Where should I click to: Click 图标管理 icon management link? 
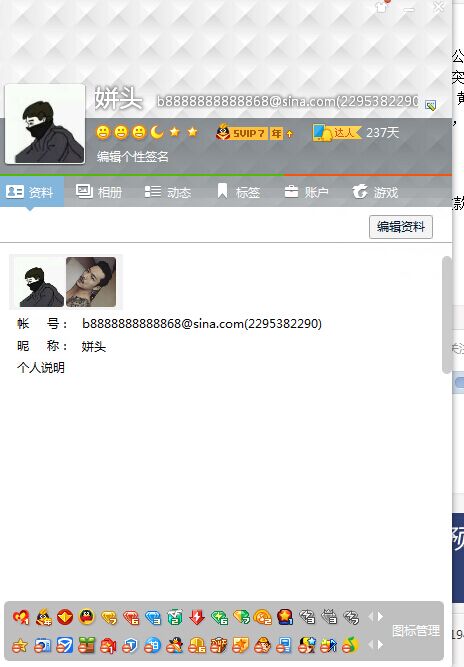tap(416, 630)
